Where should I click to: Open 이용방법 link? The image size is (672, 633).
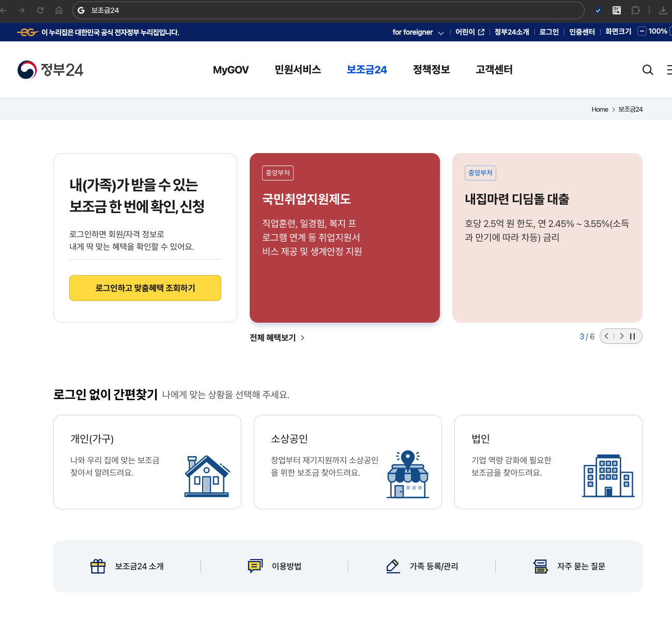pyautogui.click(x=274, y=566)
